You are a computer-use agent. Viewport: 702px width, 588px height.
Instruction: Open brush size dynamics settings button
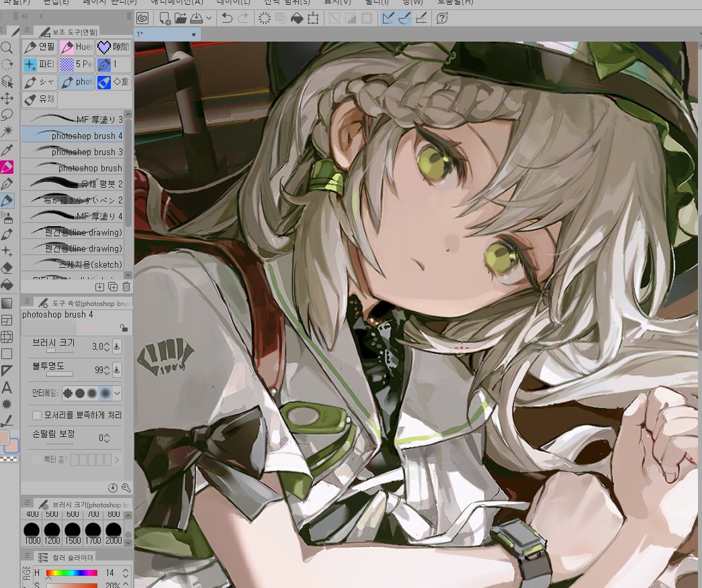tap(116, 346)
